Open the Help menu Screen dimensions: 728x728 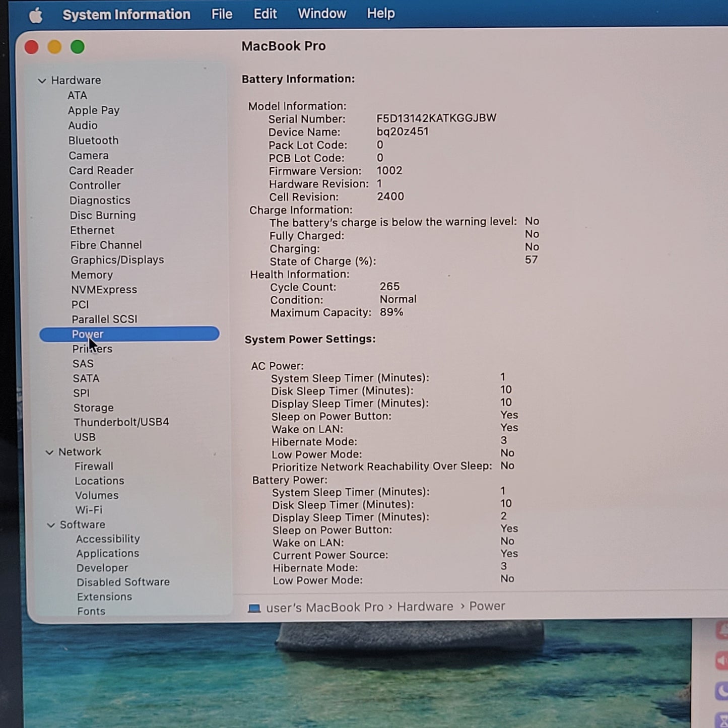[x=381, y=13]
